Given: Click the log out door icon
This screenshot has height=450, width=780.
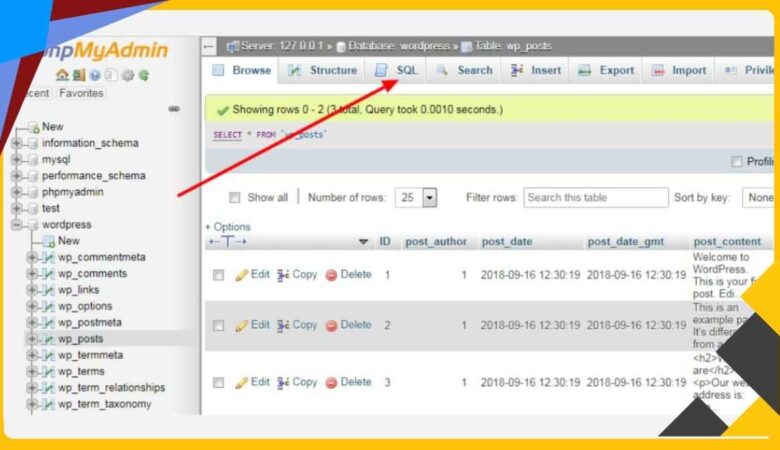Looking at the screenshot, I should pos(79,75).
